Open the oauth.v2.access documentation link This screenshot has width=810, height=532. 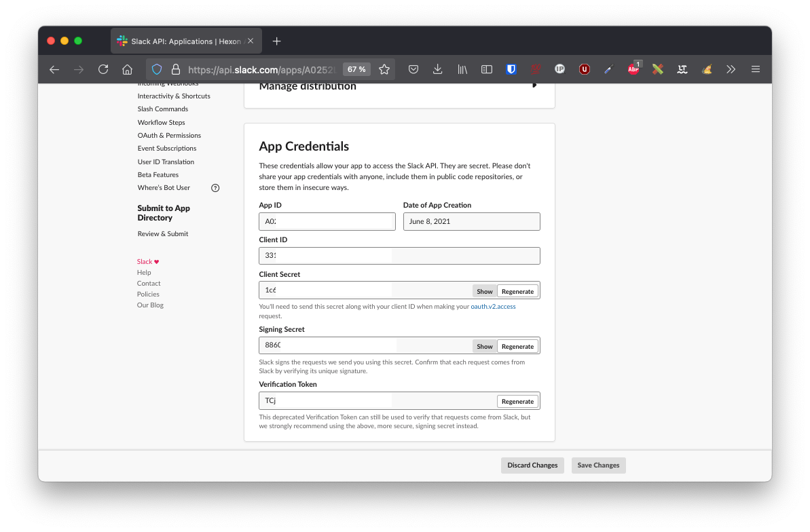click(493, 306)
